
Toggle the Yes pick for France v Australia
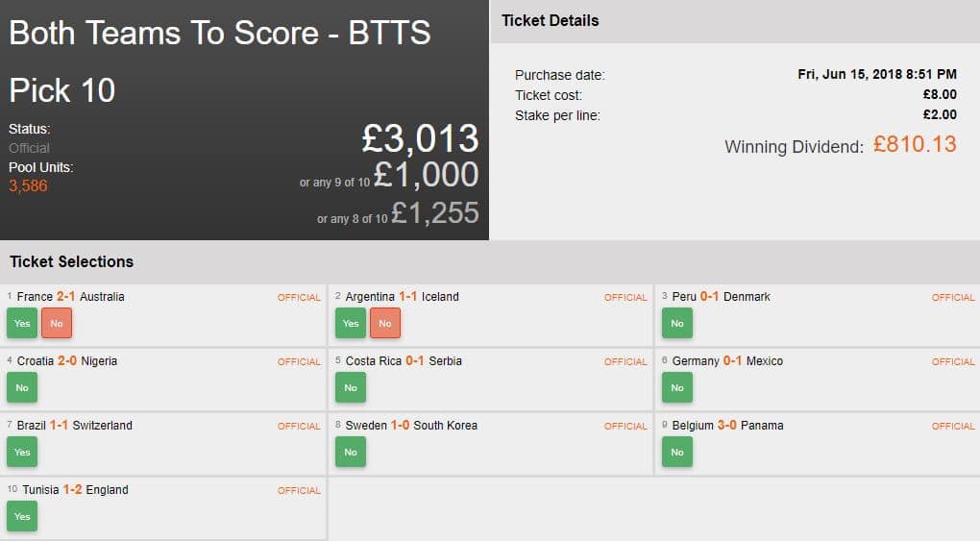click(x=22, y=324)
